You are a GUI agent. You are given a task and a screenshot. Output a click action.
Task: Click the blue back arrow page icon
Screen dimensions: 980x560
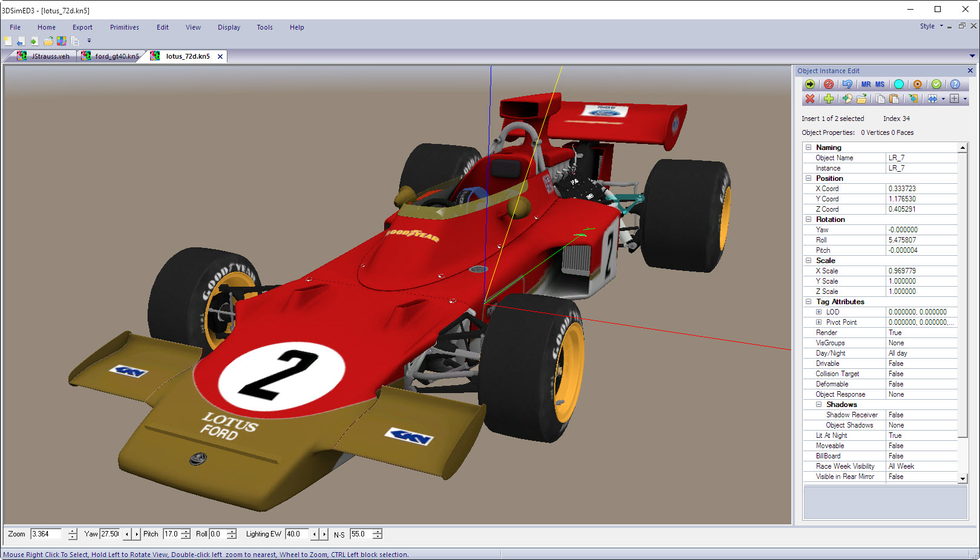click(21, 41)
